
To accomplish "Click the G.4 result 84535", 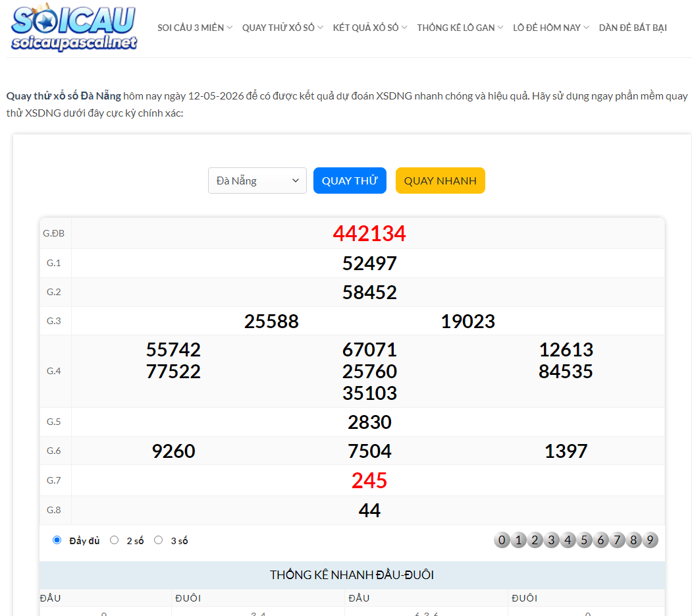I will pos(566,372).
